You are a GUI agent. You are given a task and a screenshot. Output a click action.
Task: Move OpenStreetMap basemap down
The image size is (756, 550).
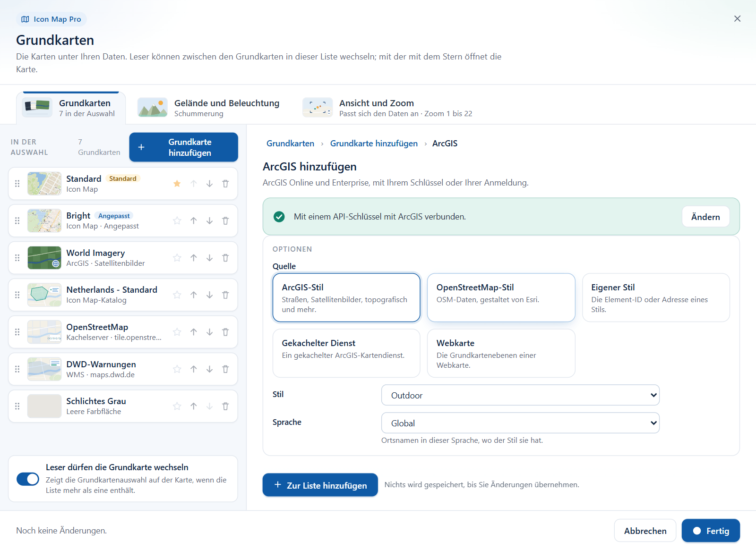pyautogui.click(x=209, y=332)
